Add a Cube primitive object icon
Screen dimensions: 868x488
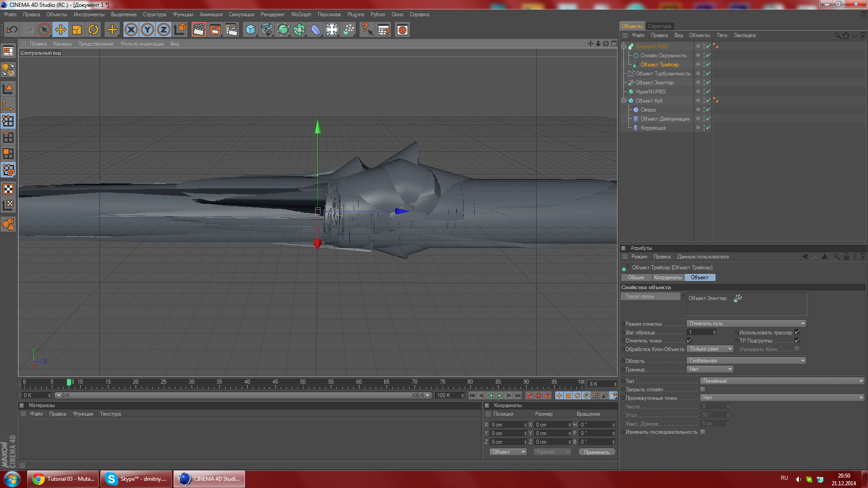(250, 30)
